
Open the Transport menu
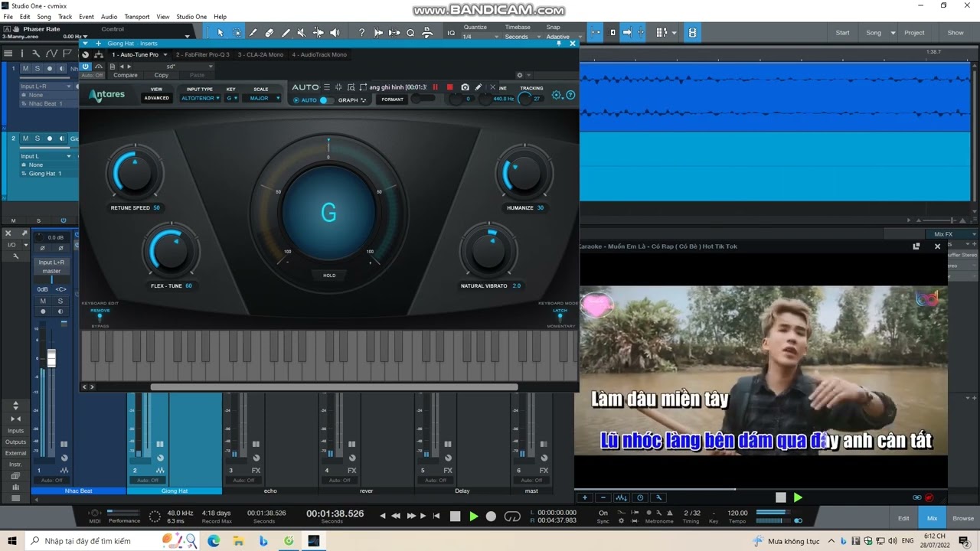click(x=137, y=17)
